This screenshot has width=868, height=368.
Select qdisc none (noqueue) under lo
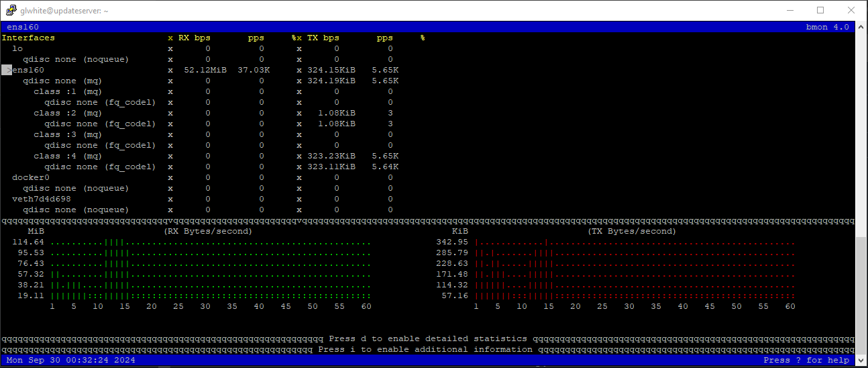point(200,59)
